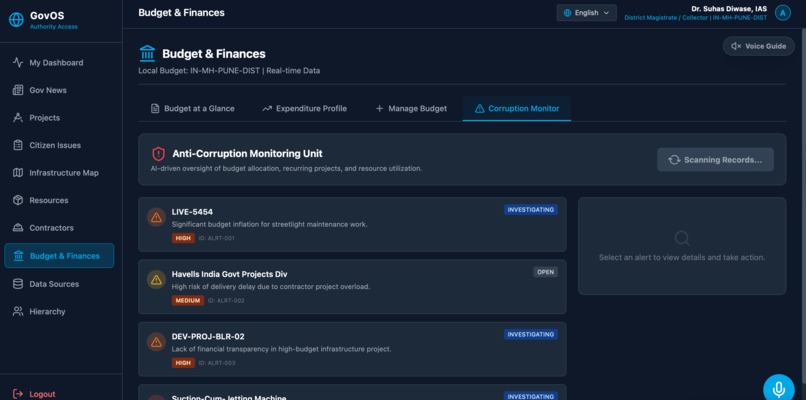Click the microphone voice assistant button
This screenshot has width=806, height=400.
[x=779, y=389]
